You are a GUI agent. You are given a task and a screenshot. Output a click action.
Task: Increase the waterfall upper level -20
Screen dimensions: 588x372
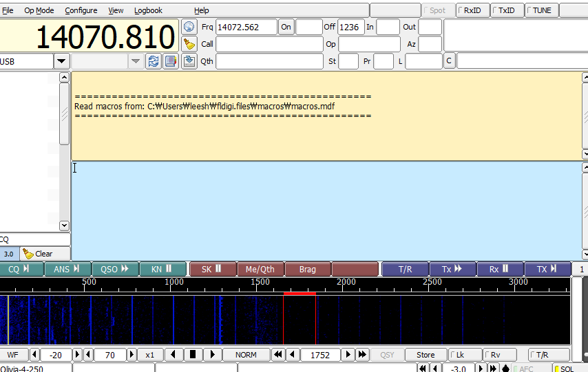tap(77, 354)
